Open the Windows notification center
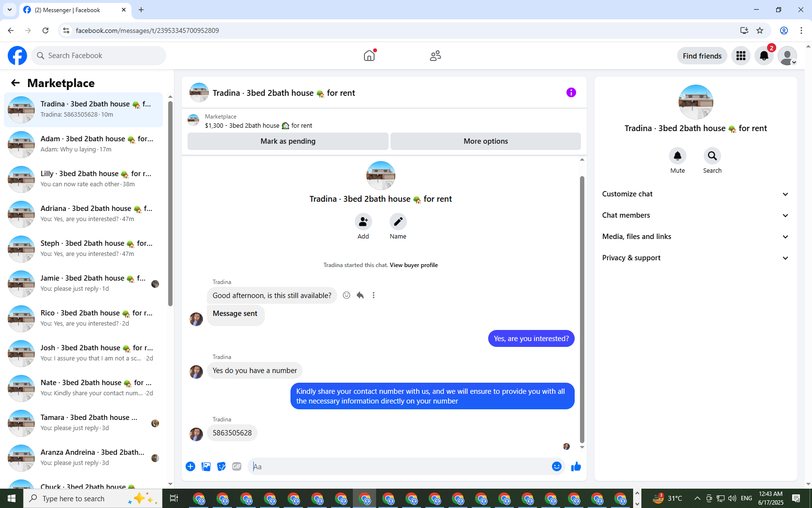Viewport: 812px width, 508px height. 796,498
